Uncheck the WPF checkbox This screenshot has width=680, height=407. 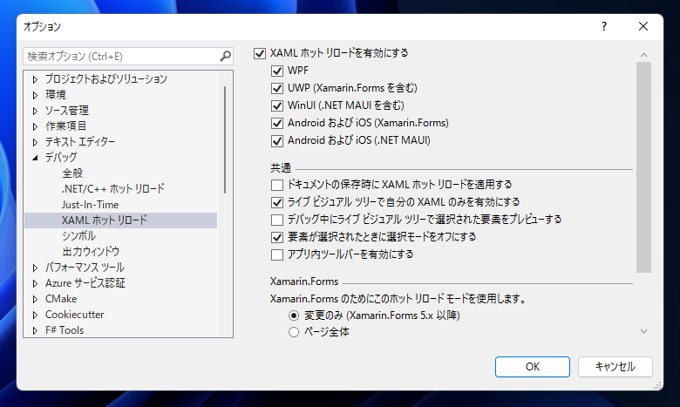click(x=277, y=71)
